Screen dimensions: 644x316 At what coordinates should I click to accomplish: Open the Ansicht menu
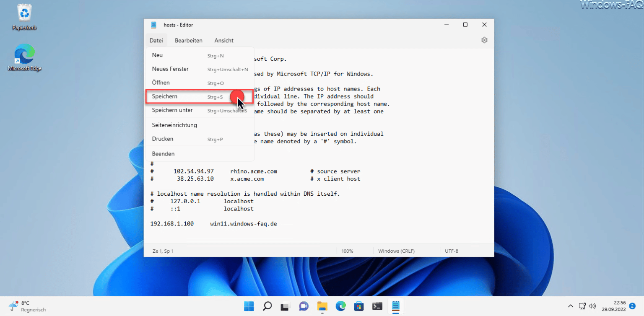pyautogui.click(x=223, y=40)
